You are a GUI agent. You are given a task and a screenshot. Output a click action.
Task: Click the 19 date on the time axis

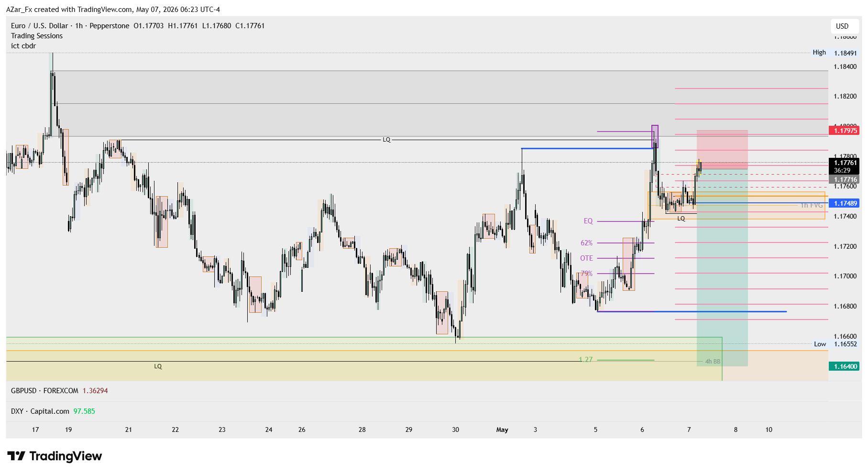(x=68, y=430)
